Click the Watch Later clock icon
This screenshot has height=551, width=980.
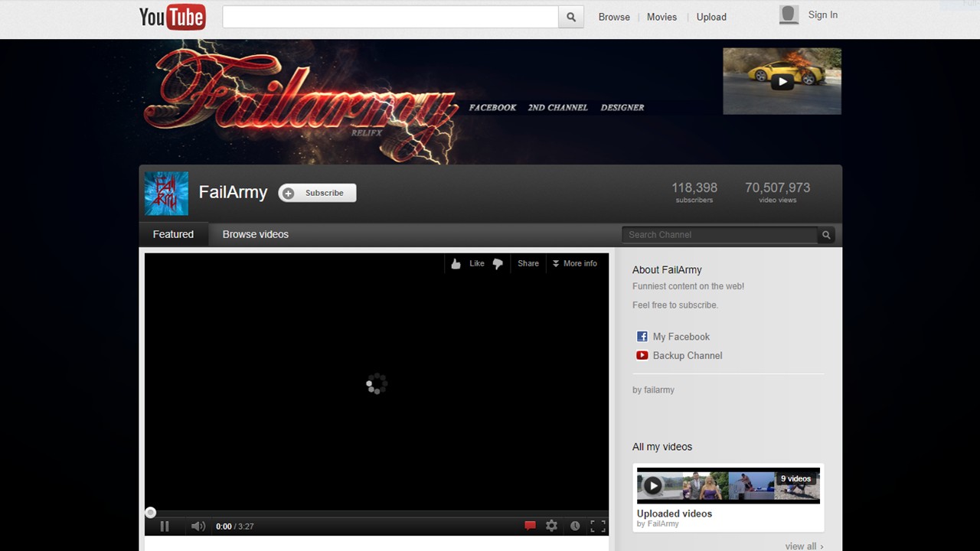click(575, 526)
